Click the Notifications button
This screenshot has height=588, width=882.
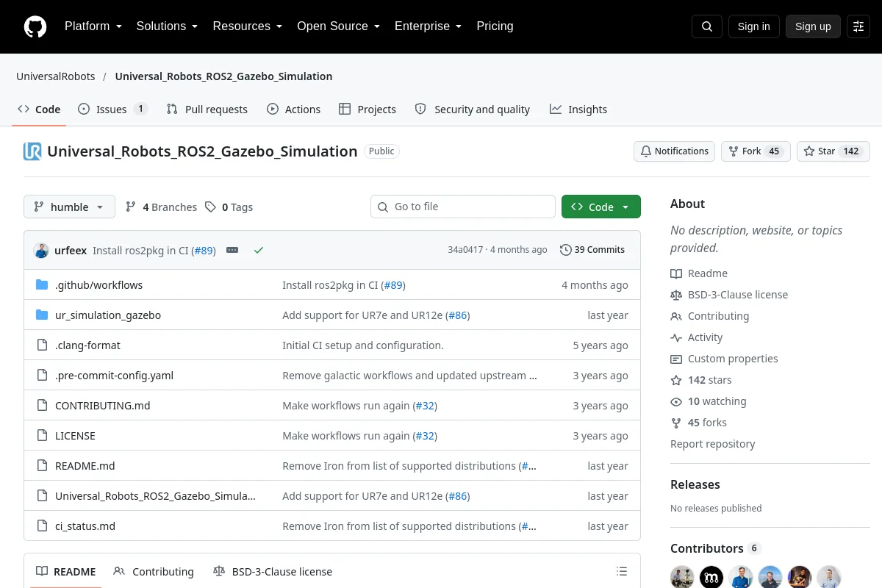click(x=674, y=151)
